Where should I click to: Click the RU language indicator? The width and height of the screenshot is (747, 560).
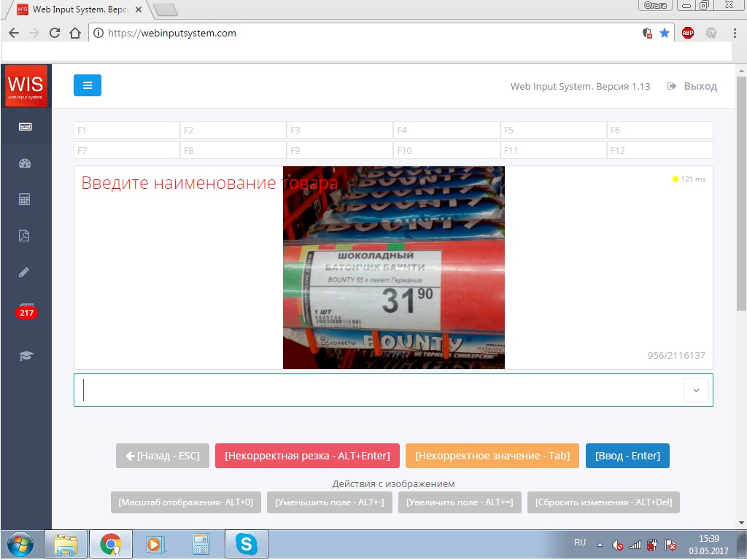pos(580,542)
